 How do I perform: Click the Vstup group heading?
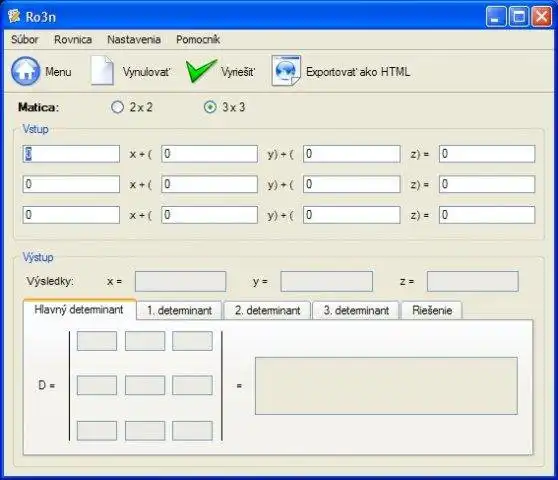point(35,129)
